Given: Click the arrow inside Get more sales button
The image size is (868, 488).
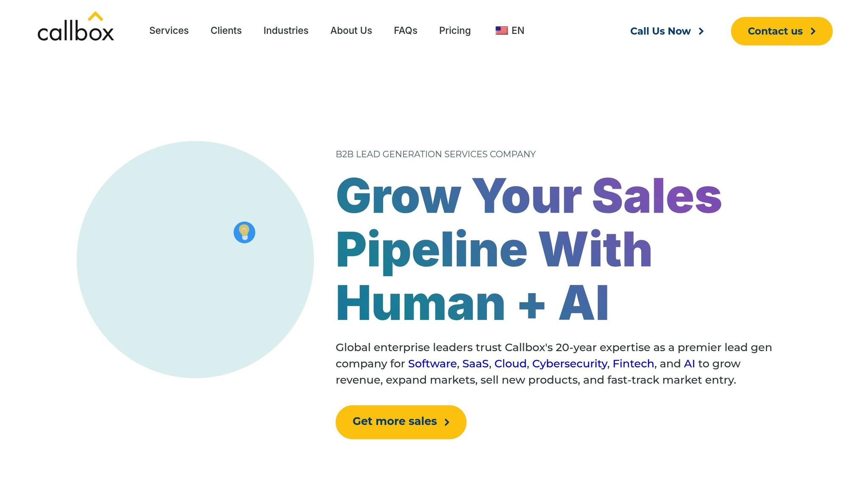Looking at the screenshot, I should pyautogui.click(x=447, y=422).
